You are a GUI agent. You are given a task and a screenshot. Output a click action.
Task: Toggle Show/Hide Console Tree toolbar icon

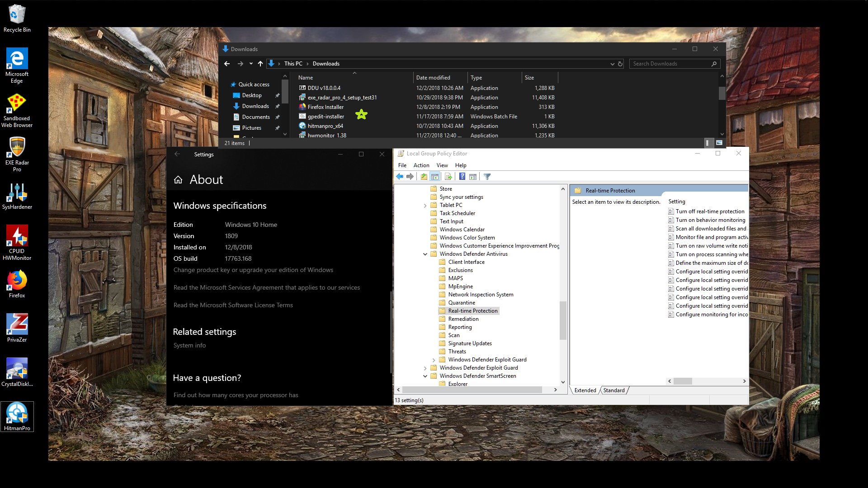click(x=435, y=177)
